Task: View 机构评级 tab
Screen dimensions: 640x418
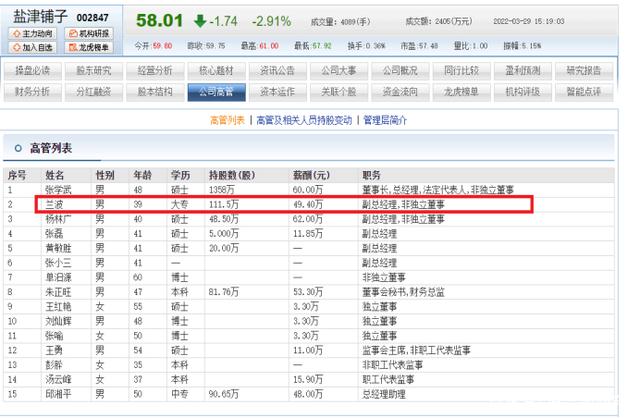Action: click(522, 92)
